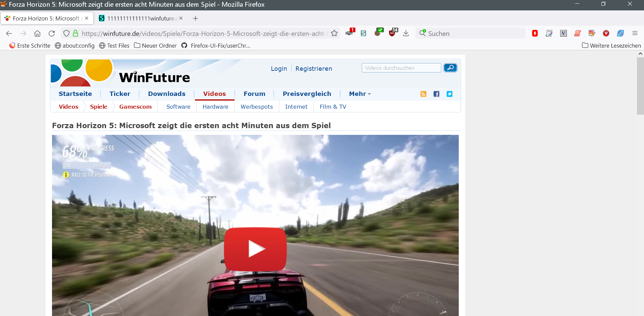Click the page vertical scrollbar thumb

click(640, 86)
